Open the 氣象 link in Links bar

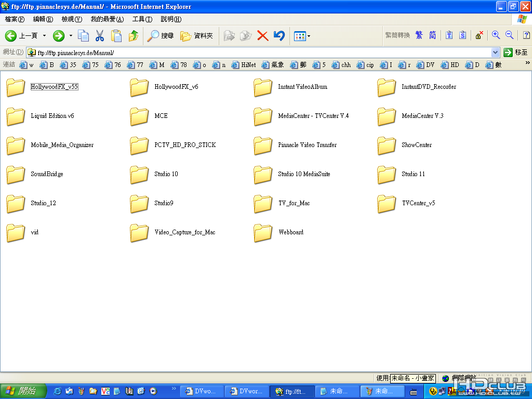point(273,65)
